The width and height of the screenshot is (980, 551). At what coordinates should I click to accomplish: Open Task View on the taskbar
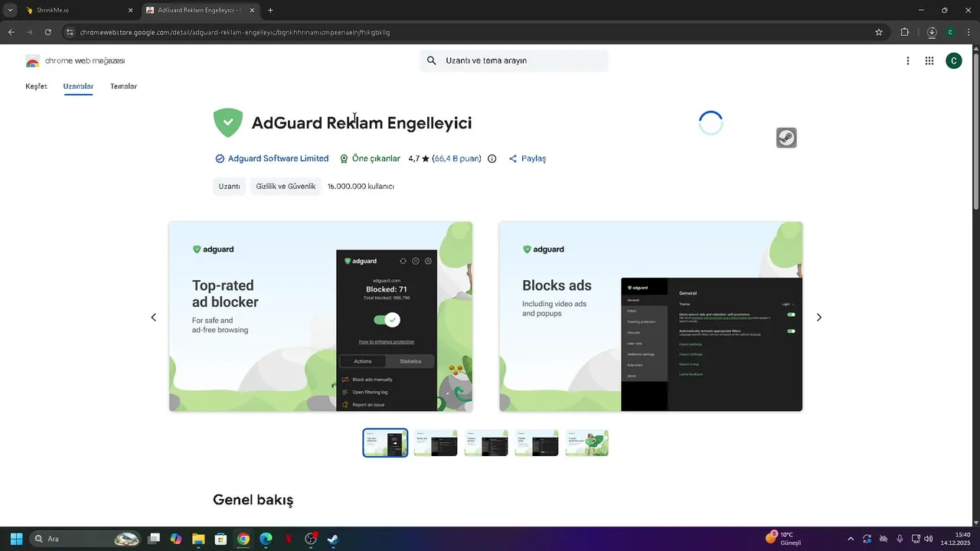(x=154, y=539)
